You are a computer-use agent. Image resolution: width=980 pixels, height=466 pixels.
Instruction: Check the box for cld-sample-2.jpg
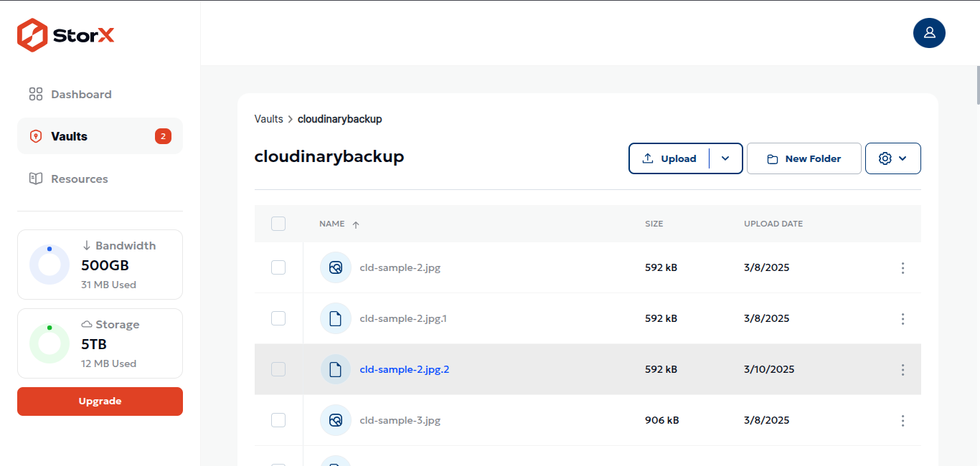[278, 267]
